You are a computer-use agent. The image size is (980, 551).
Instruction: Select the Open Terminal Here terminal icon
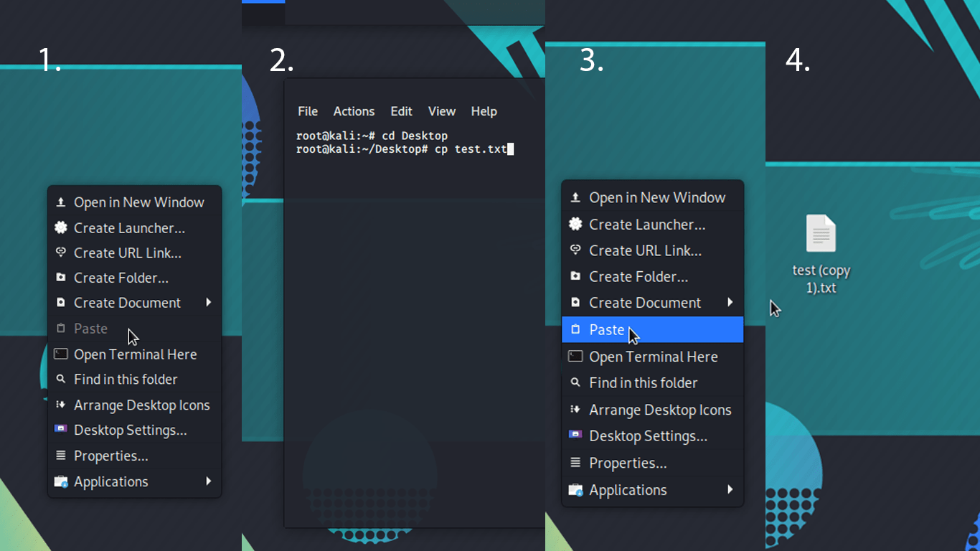62,354
